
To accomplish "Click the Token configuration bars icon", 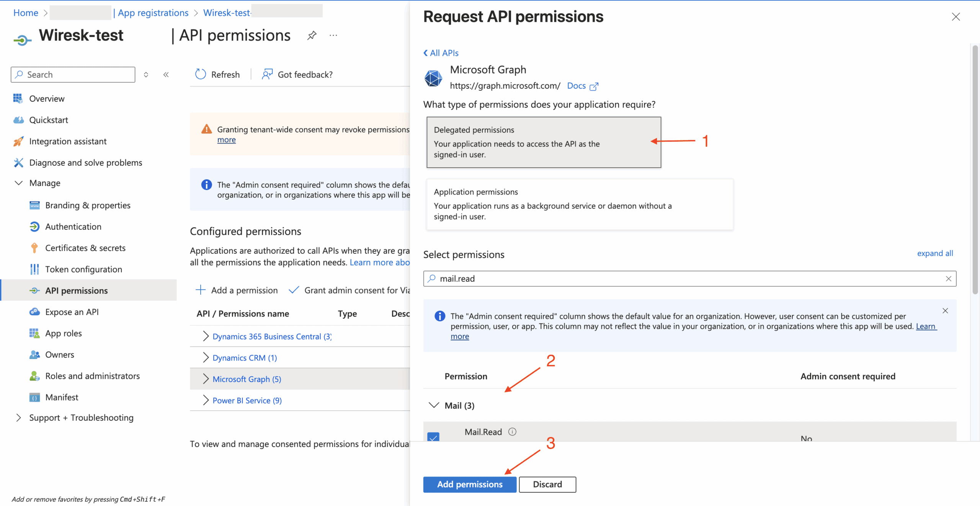I will click(x=34, y=269).
